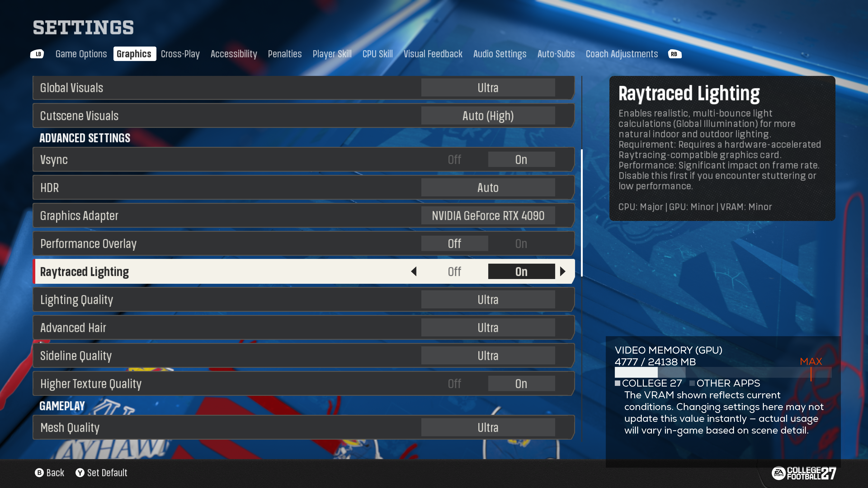The width and height of the screenshot is (868, 488).
Task: Turn Raytraced Lighting Off
Action: [455, 271]
